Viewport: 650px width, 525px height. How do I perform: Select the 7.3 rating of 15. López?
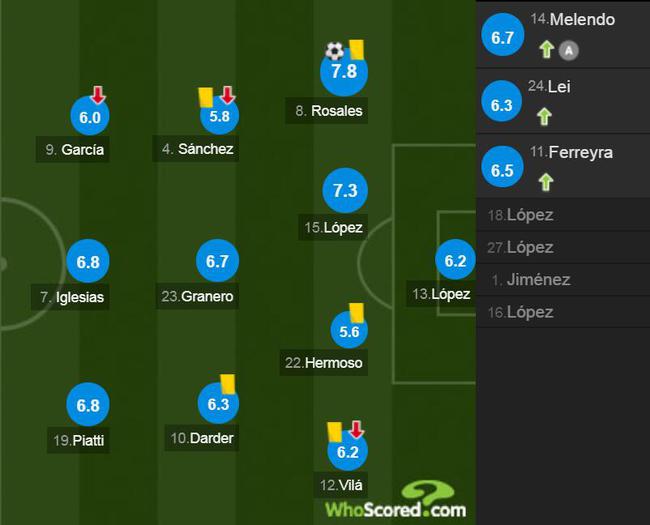point(345,191)
